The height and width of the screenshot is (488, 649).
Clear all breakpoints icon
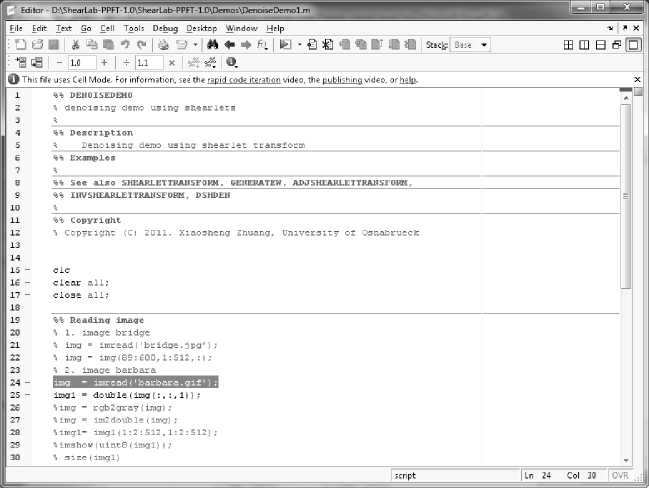328,44
